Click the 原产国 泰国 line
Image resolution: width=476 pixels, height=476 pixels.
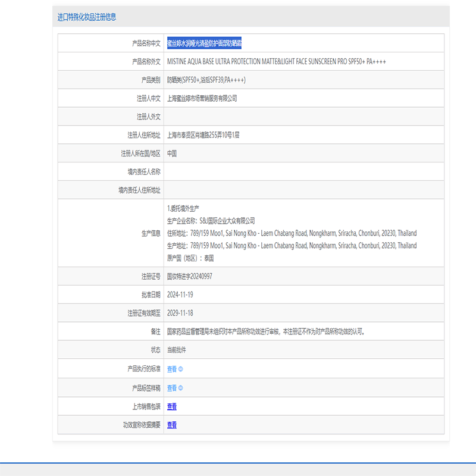point(190,258)
